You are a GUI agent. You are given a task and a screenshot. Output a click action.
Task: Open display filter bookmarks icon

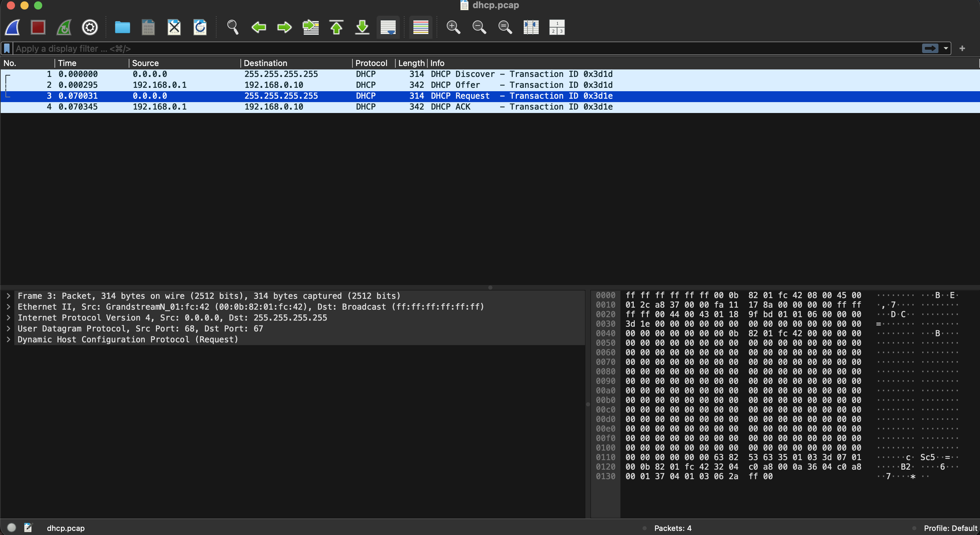click(7, 49)
